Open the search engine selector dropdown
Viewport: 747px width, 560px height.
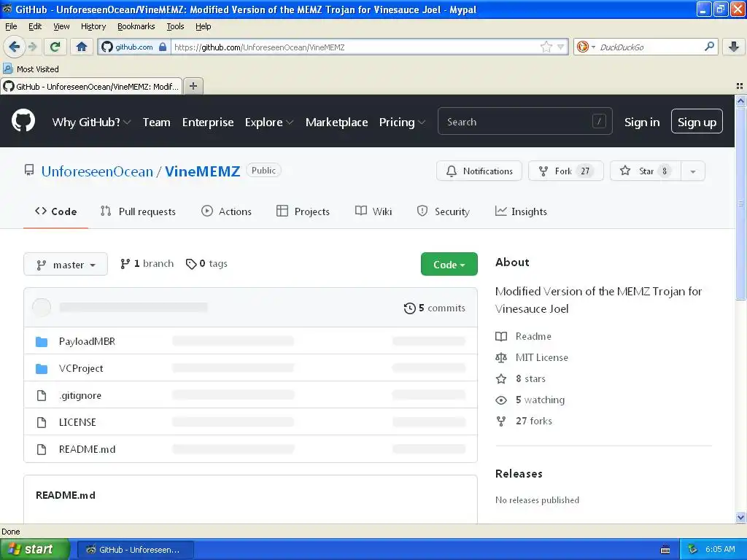point(586,47)
